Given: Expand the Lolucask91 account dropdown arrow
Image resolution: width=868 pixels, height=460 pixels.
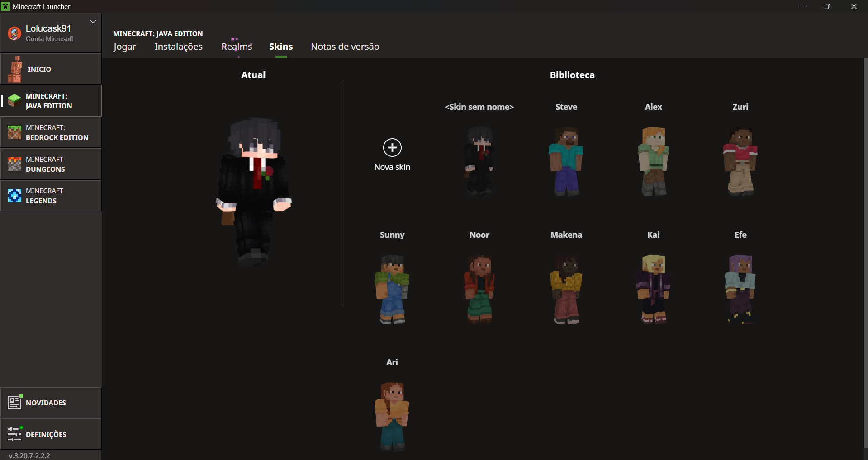Looking at the screenshot, I should point(93,22).
